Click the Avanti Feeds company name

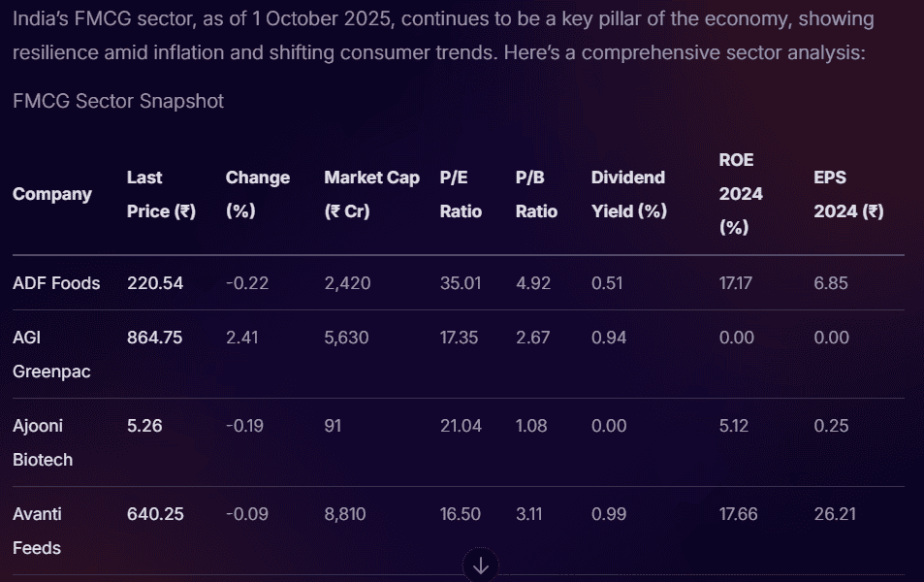point(39,531)
